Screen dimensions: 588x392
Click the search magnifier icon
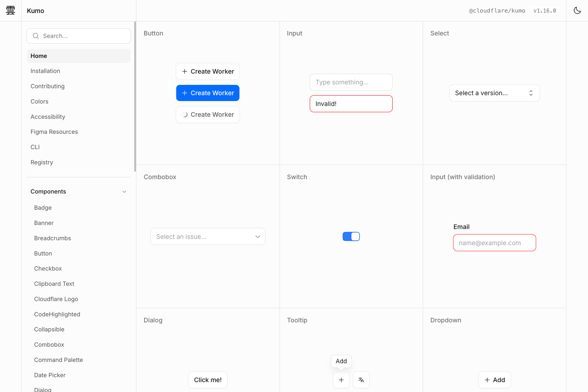[36, 36]
